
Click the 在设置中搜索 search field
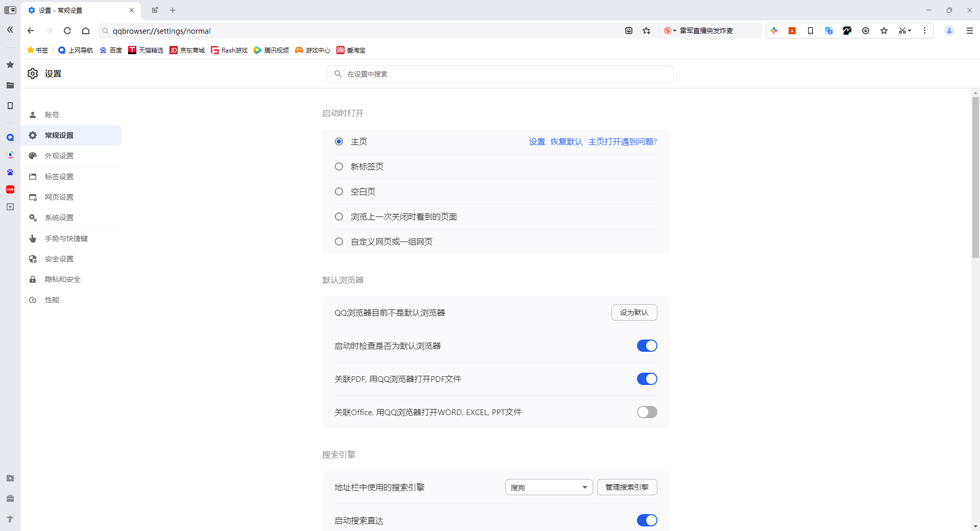coord(500,74)
